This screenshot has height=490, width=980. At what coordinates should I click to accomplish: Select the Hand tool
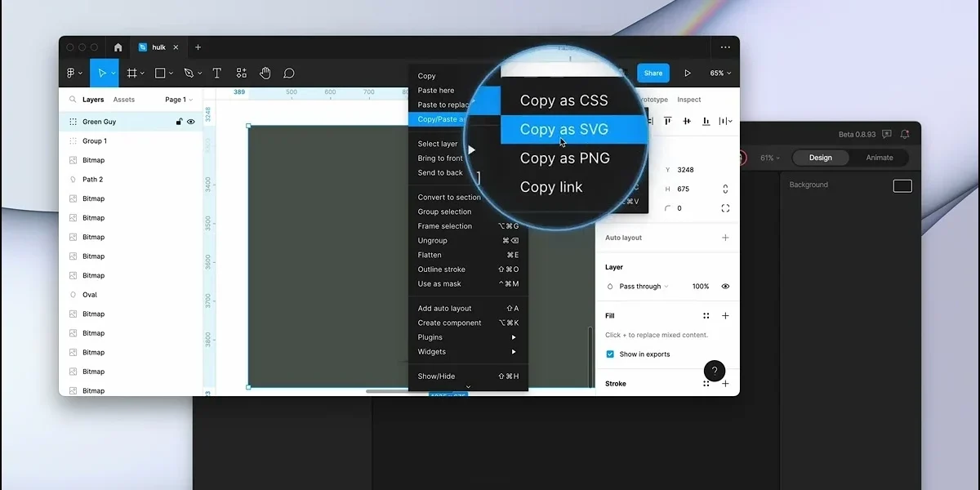coord(265,73)
